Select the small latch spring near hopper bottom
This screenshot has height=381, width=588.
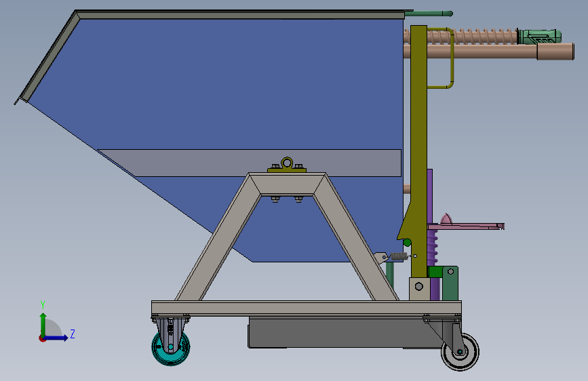399,256
